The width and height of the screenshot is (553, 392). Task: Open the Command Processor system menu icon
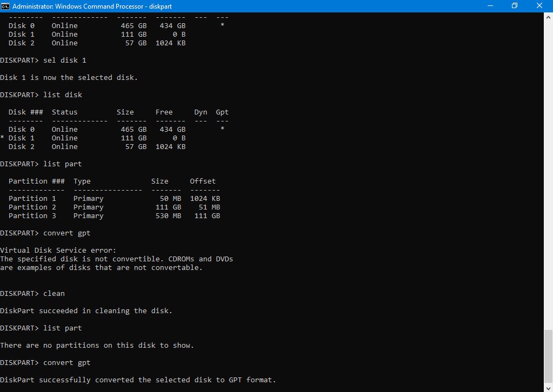click(5, 6)
